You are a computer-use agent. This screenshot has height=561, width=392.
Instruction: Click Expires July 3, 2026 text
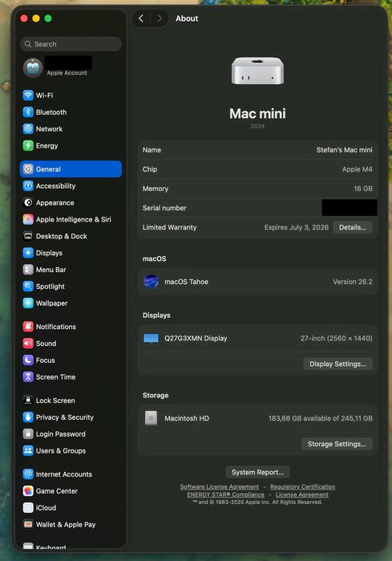[297, 227]
